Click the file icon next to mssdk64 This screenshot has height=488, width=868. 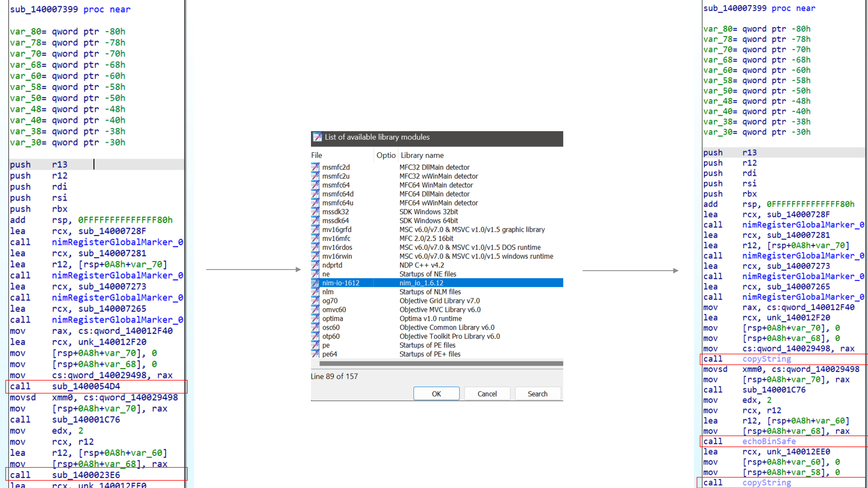315,221
